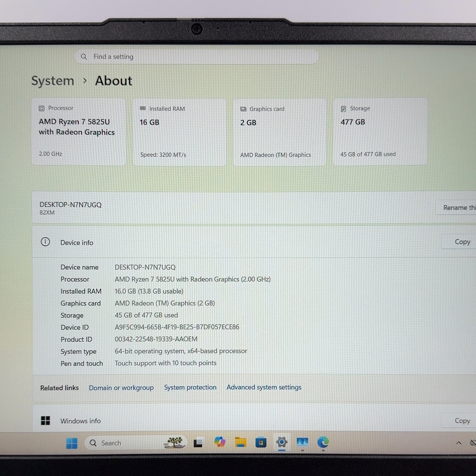Click the magnifier icon in Find a setting
The width and height of the screenshot is (476, 476).
(x=84, y=57)
